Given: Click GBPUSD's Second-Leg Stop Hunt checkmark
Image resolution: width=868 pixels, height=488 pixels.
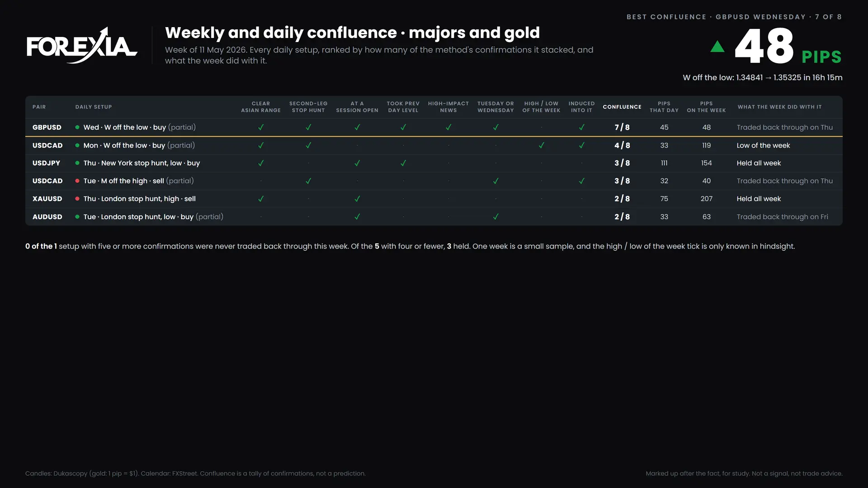Looking at the screenshot, I should point(308,127).
